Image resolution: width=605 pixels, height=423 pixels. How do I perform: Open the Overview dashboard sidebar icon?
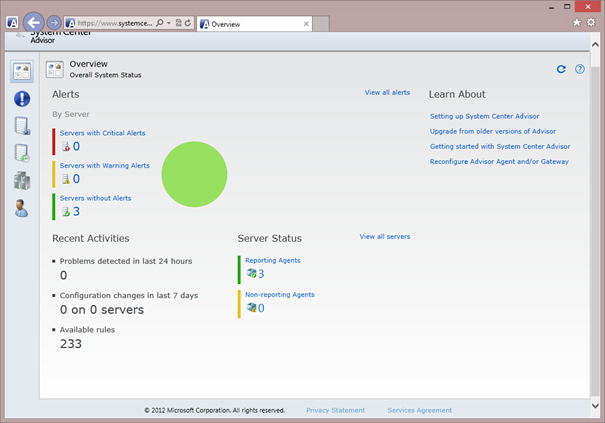(22, 71)
